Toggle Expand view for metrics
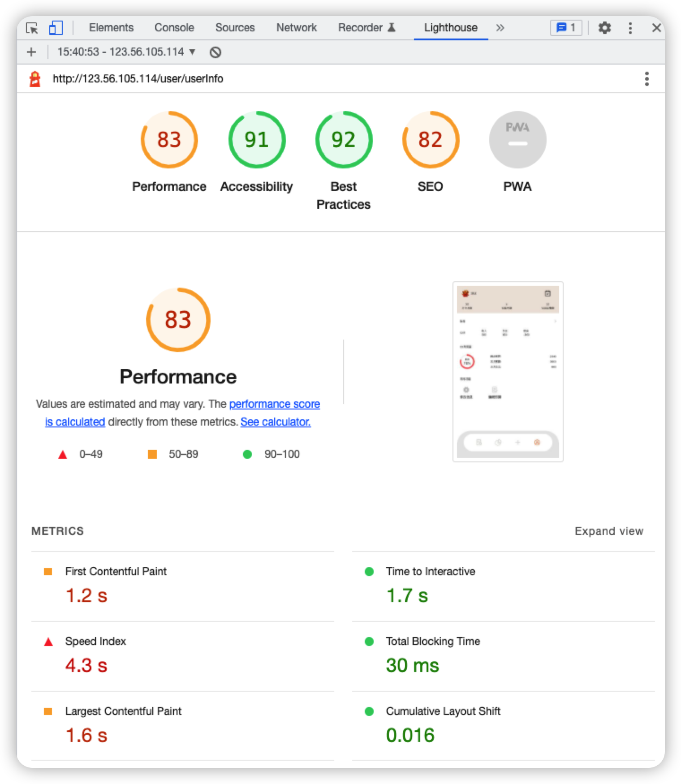This screenshot has width=681, height=784. point(609,531)
